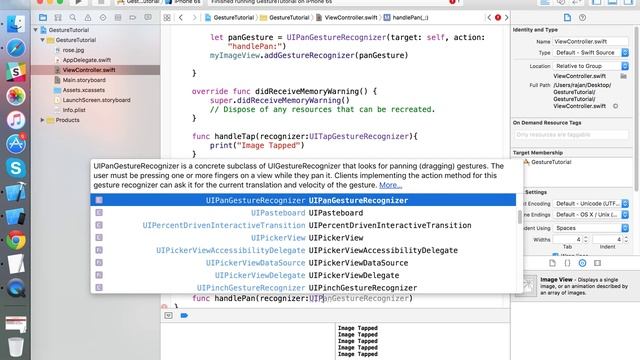Choose UIPanGestureRecognizer completion

pos(303,200)
